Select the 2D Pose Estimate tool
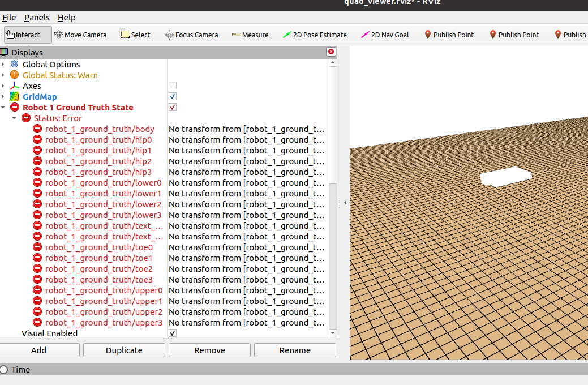This screenshot has width=588, height=385. 314,35
